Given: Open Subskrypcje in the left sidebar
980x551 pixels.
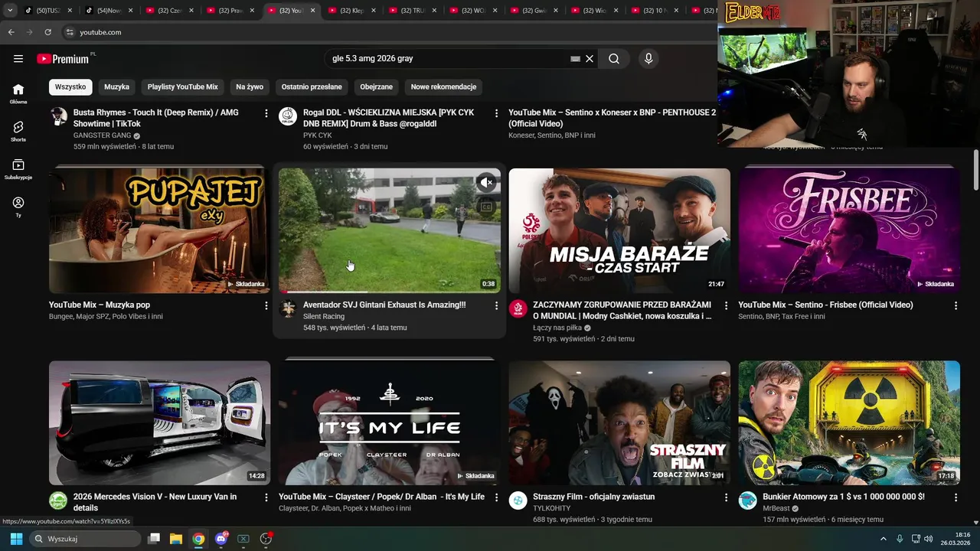Looking at the screenshot, I should tap(18, 169).
